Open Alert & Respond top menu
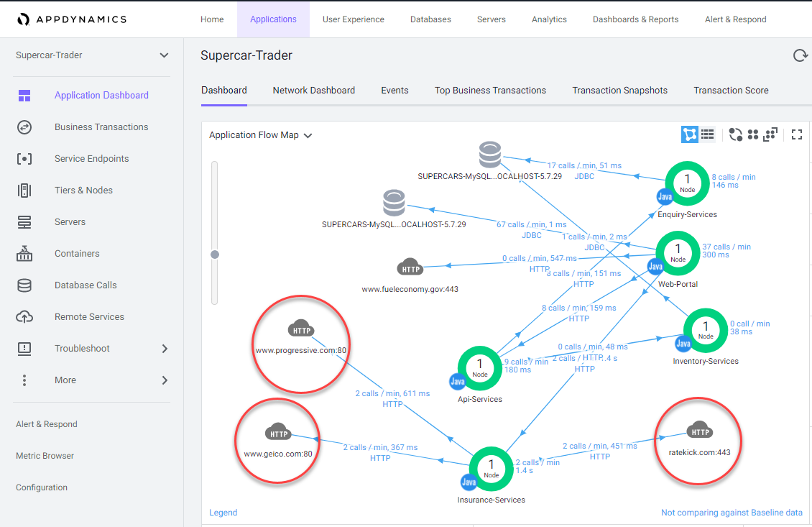812x527 pixels. click(x=736, y=19)
